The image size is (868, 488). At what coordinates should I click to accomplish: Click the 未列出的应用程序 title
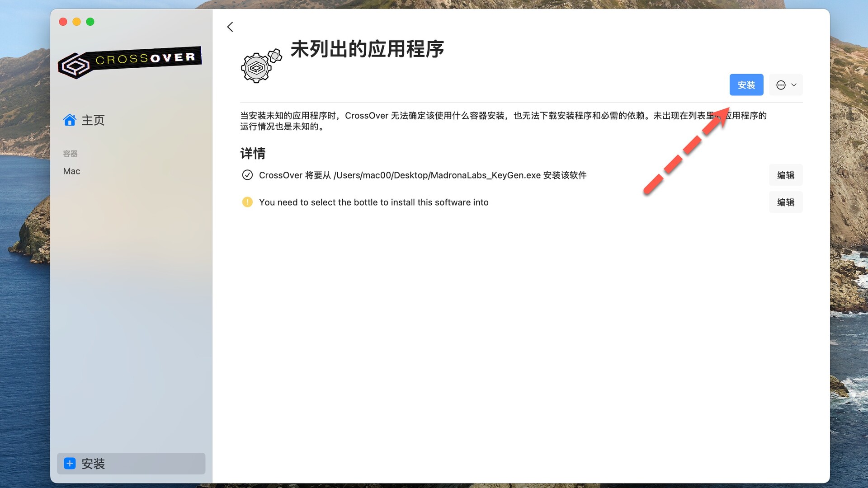(x=367, y=49)
